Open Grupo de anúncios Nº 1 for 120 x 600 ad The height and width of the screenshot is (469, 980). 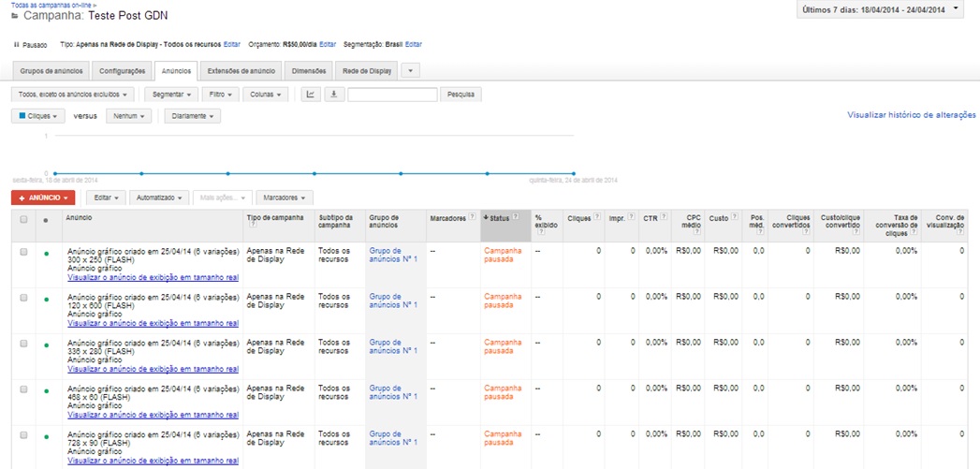[393, 300]
